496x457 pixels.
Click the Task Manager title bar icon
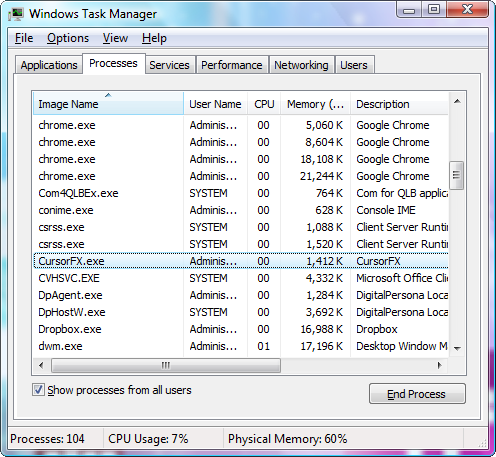pyautogui.click(x=16, y=14)
